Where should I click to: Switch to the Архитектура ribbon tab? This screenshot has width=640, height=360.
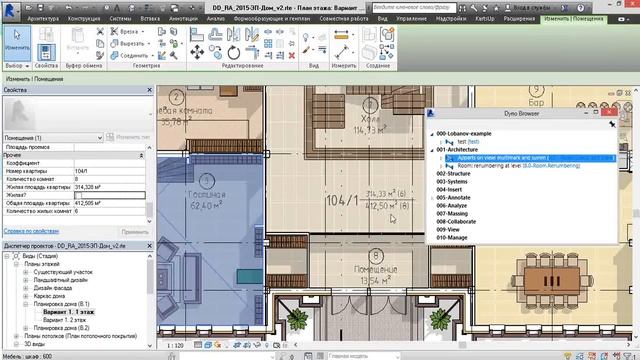point(43,19)
